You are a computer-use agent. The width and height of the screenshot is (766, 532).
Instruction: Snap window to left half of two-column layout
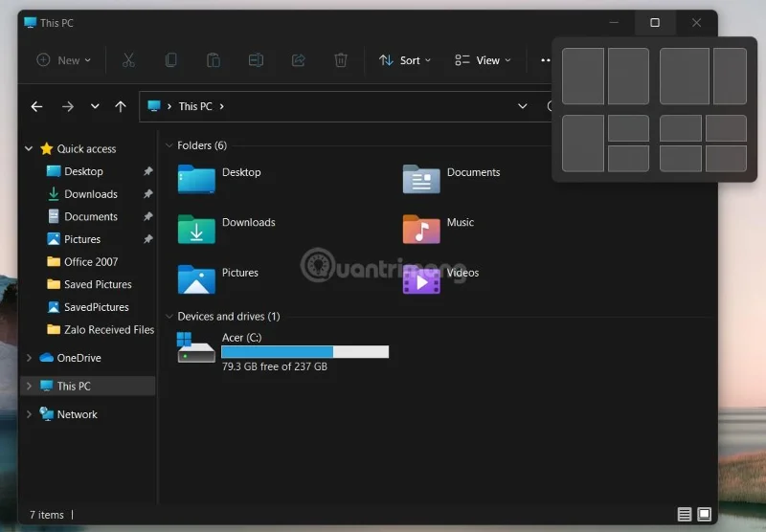(x=583, y=77)
